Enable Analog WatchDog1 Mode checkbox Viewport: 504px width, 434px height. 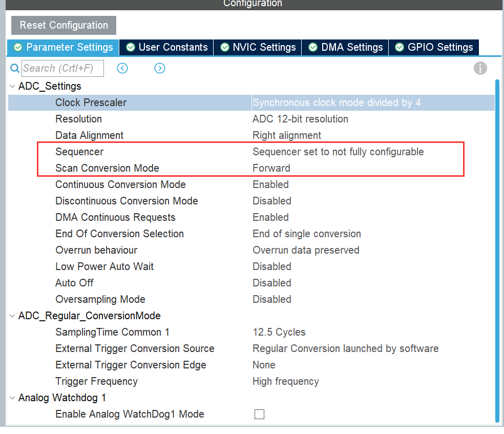[259, 414]
